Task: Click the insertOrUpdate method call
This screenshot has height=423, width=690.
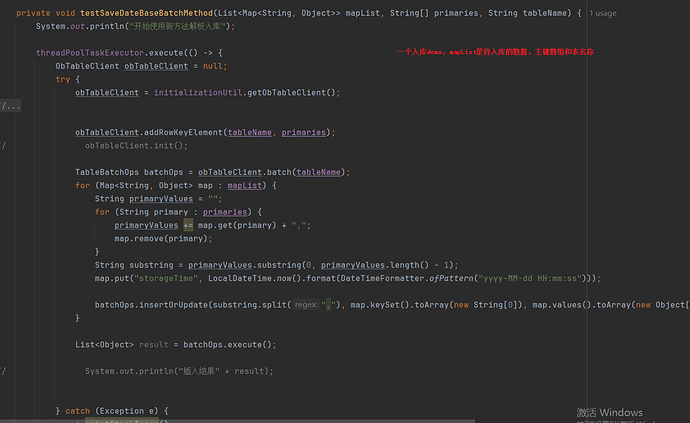Action: pyautogui.click(x=173, y=305)
